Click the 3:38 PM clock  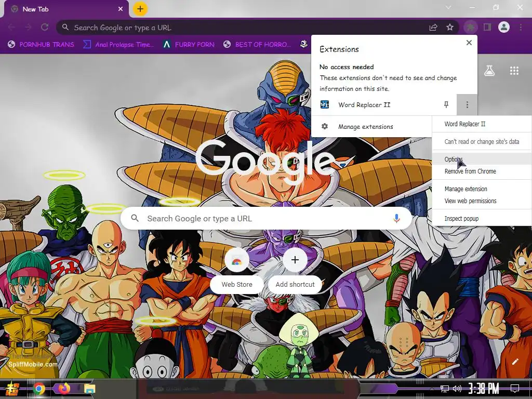484,389
